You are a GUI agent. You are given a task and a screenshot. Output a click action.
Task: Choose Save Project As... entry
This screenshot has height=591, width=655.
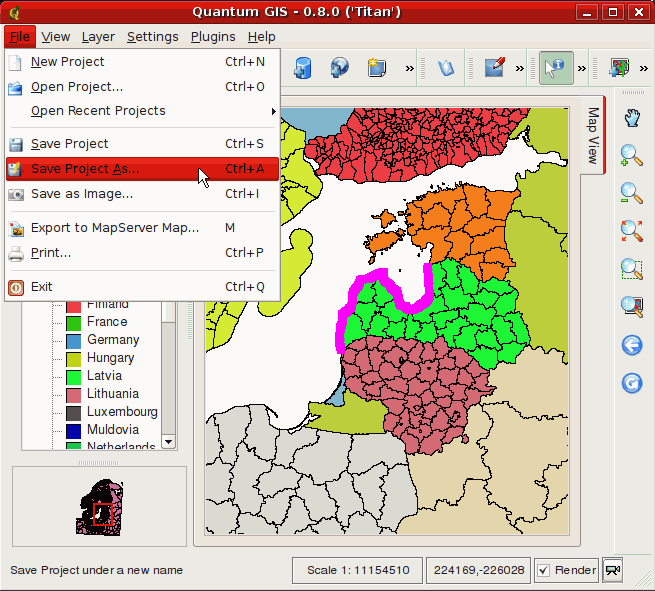(x=142, y=169)
